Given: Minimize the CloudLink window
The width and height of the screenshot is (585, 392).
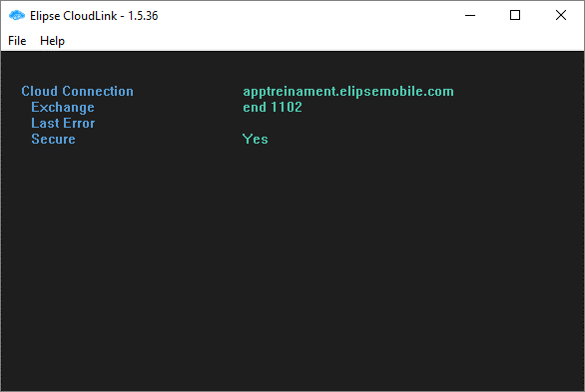Looking at the screenshot, I should (x=470, y=15).
